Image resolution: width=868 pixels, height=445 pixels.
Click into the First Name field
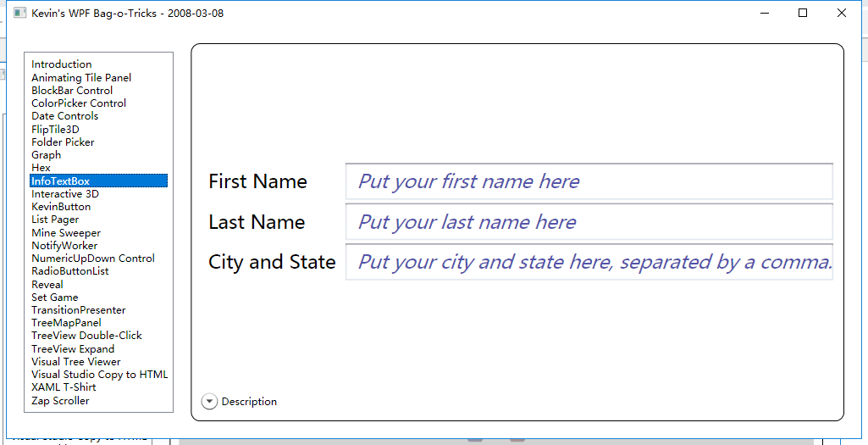589,181
